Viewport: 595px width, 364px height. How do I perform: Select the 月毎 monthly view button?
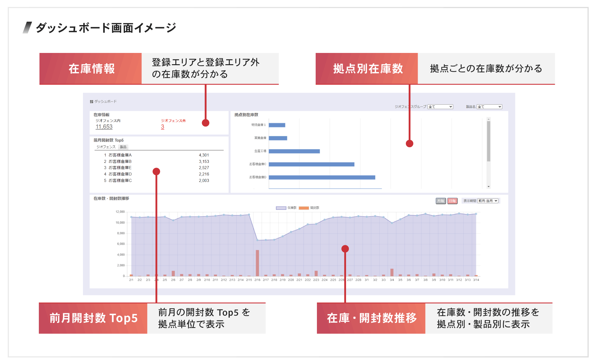[441, 201]
